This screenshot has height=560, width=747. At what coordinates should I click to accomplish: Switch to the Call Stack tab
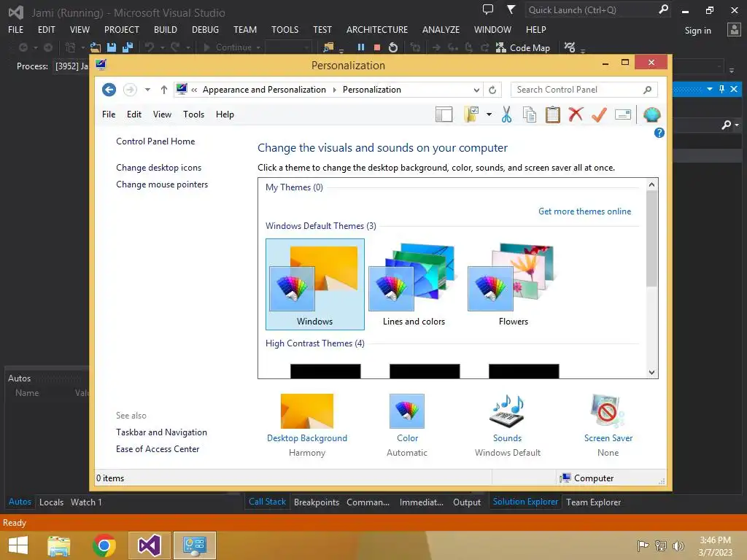click(267, 502)
